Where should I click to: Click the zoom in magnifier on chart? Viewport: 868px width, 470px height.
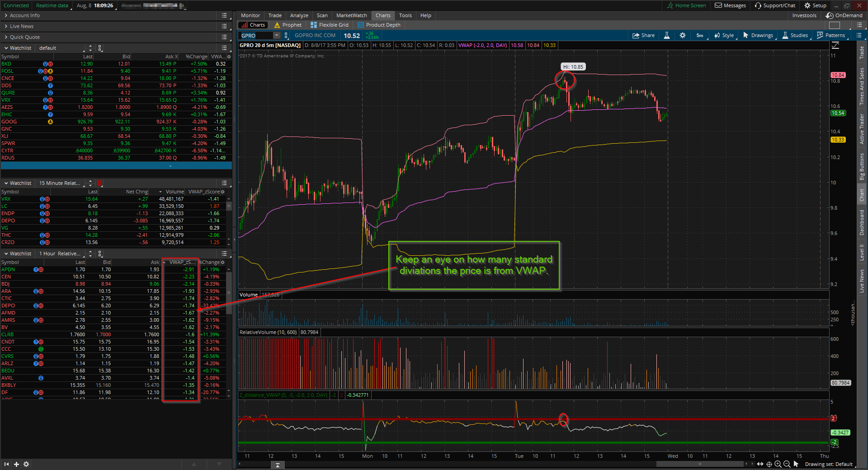pos(778,464)
